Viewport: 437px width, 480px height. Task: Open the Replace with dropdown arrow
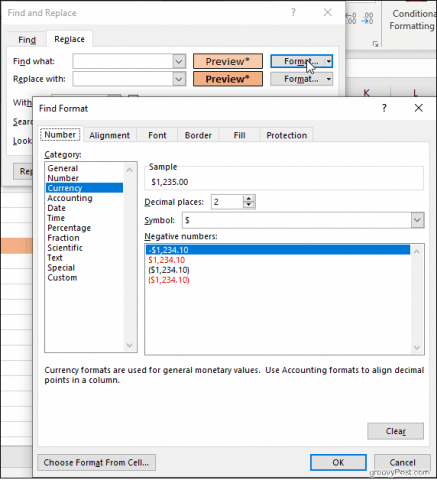coord(179,79)
